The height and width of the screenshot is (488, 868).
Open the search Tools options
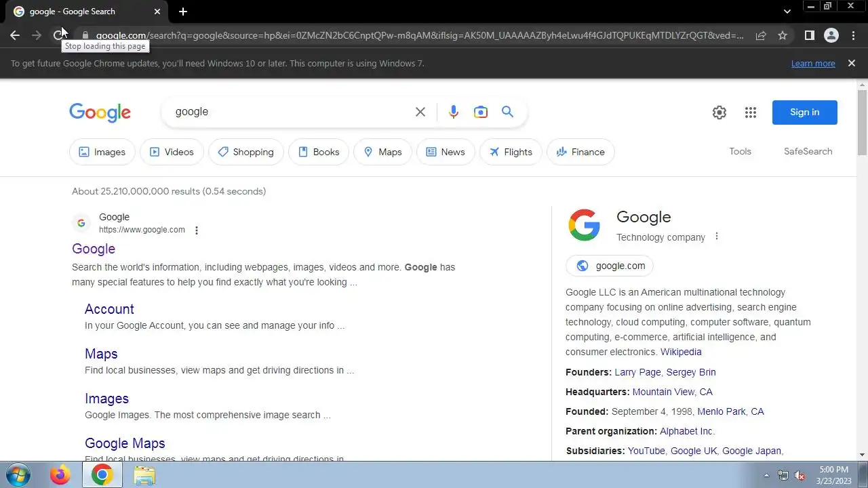[740, 151]
